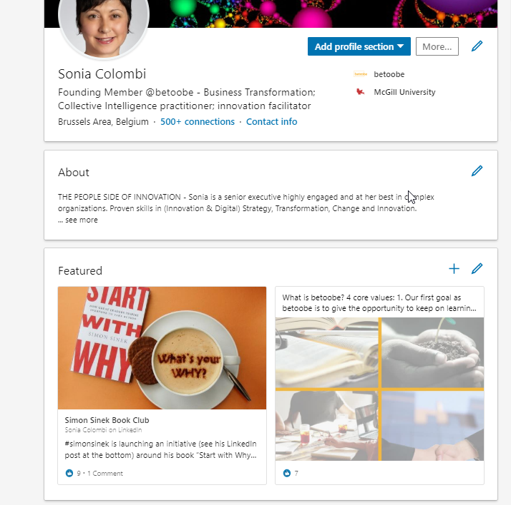Edit the About section pencil icon
The image size is (511, 505).
click(x=477, y=171)
